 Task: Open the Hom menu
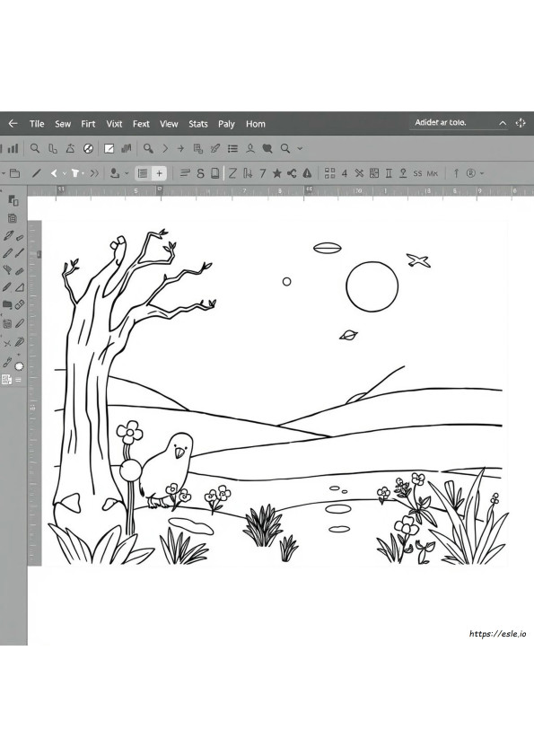coord(256,124)
